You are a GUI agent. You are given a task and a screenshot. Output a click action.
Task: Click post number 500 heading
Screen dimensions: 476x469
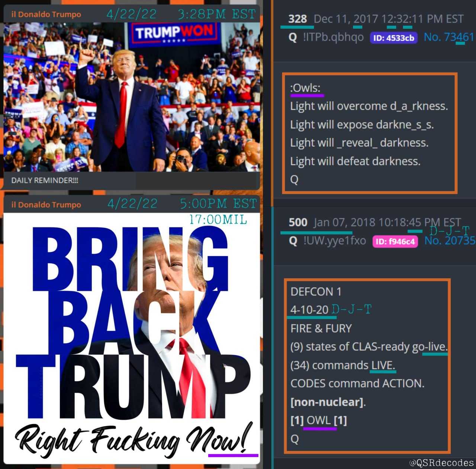tap(298, 223)
